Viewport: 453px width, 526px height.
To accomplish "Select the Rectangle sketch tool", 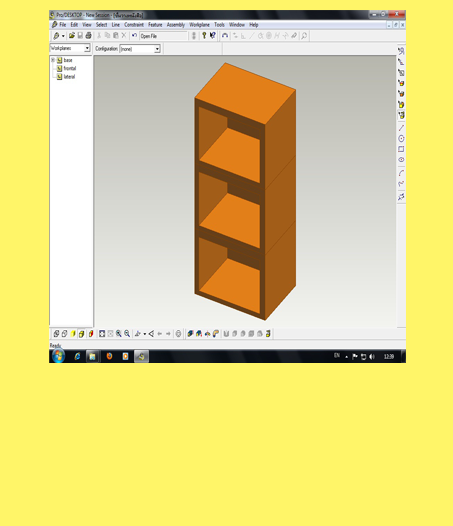I will [401, 149].
